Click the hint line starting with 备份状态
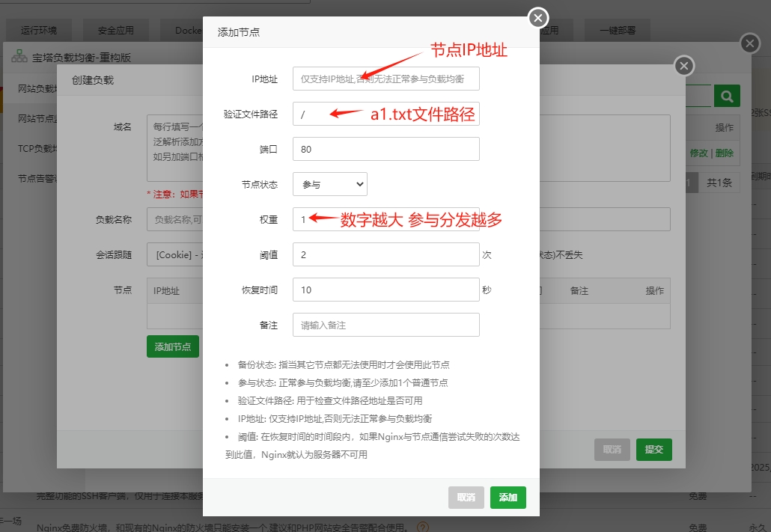Image resolution: width=771 pixels, height=532 pixels. click(344, 365)
